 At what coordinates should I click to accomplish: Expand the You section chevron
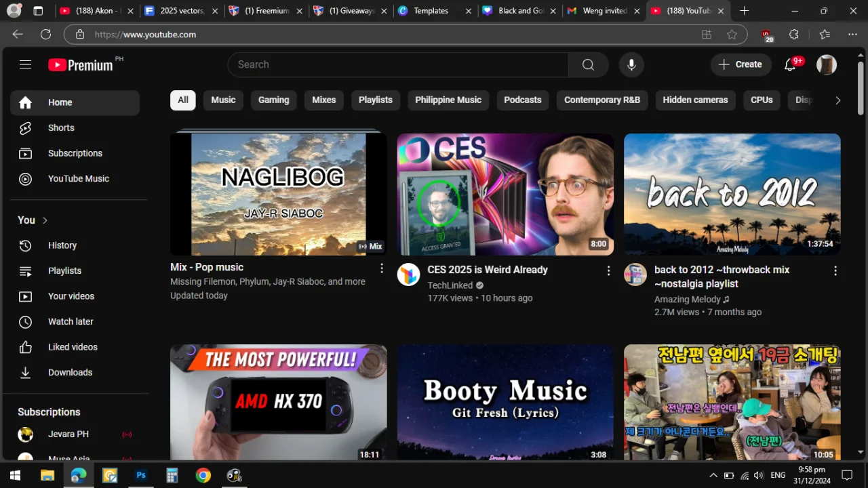click(45, 220)
